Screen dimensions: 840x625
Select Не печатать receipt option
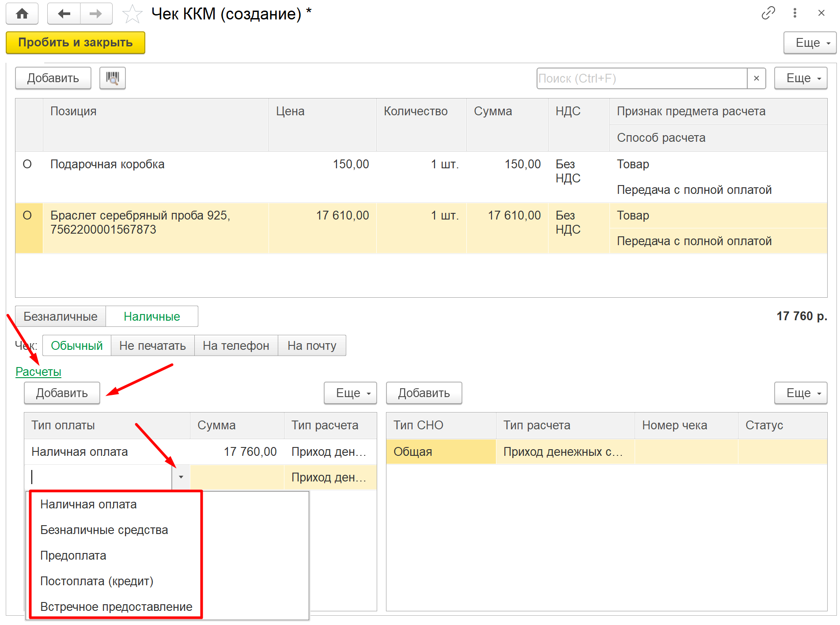click(153, 345)
